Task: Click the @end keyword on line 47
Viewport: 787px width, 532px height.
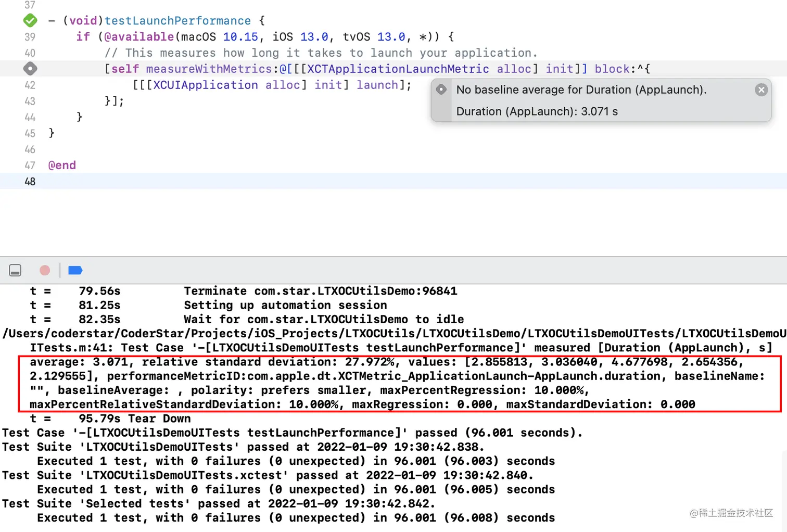Action: pyautogui.click(x=62, y=166)
